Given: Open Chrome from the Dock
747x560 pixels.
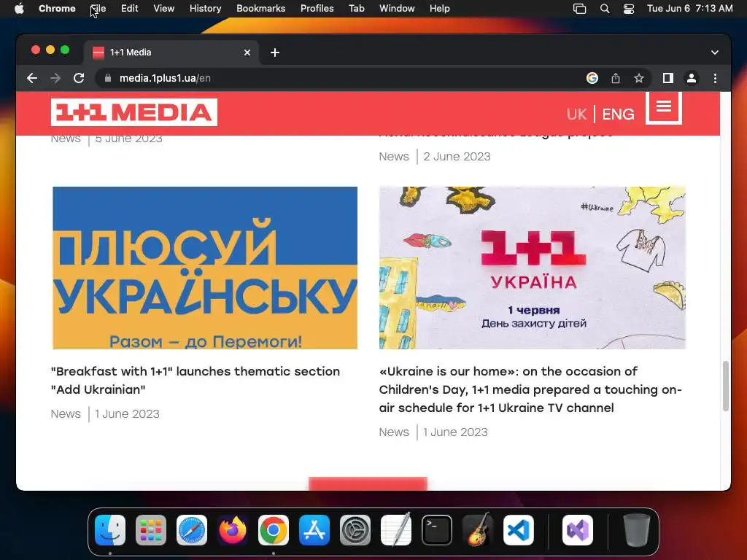Looking at the screenshot, I should (x=274, y=530).
